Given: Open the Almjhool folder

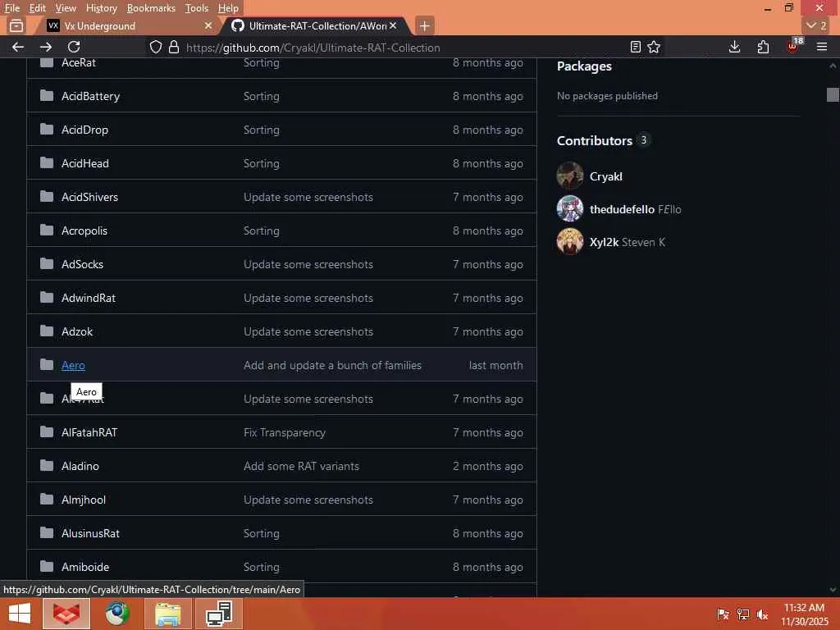Looking at the screenshot, I should pos(83,500).
